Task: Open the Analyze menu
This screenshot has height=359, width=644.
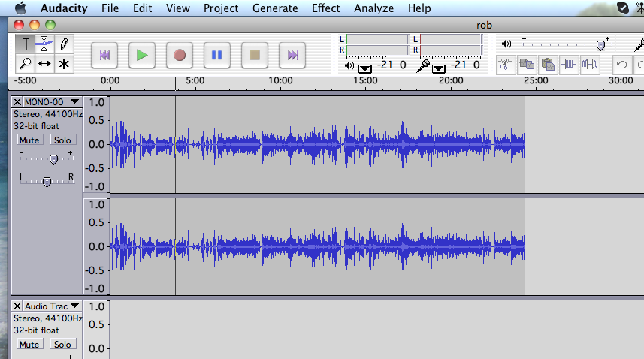Action: tap(373, 8)
